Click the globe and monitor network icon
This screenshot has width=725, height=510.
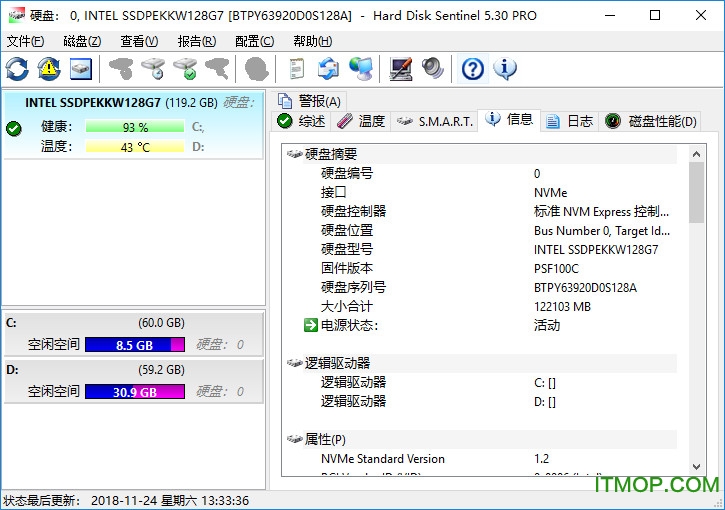(361, 68)
